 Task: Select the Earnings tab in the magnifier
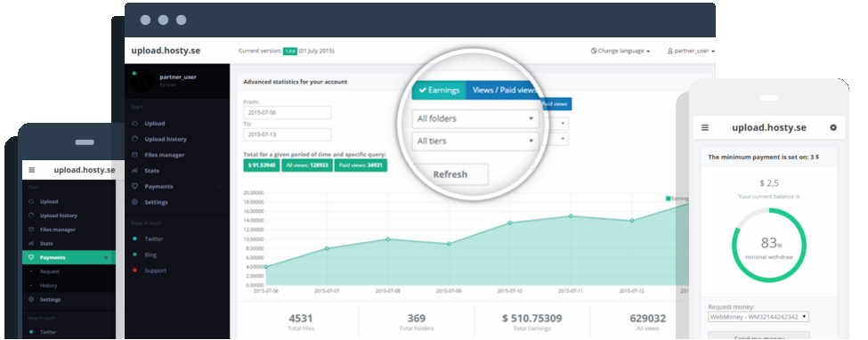pos(439,90)
